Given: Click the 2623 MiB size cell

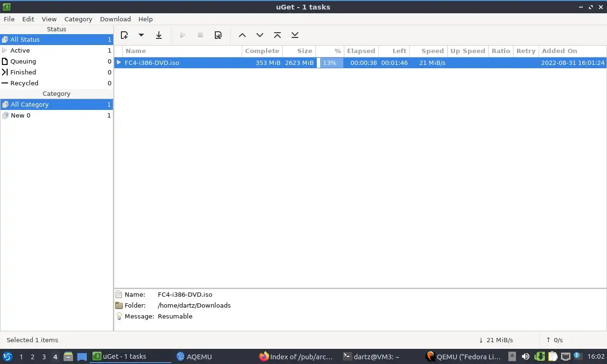Looking at the screenshot, I should click(299, 63).
